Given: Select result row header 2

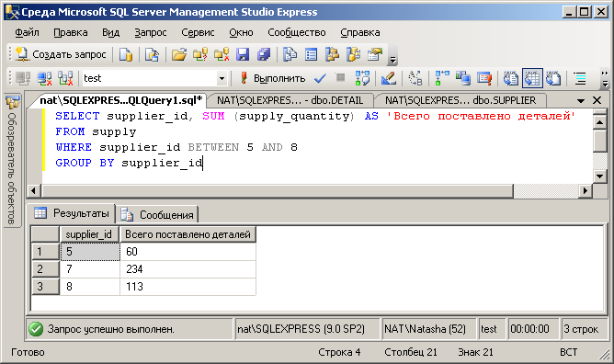Looking at the screenshot, I should coord(45,269).
